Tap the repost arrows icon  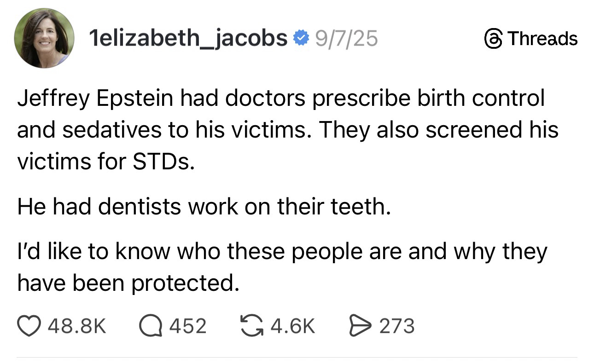[x=252, y=326]
